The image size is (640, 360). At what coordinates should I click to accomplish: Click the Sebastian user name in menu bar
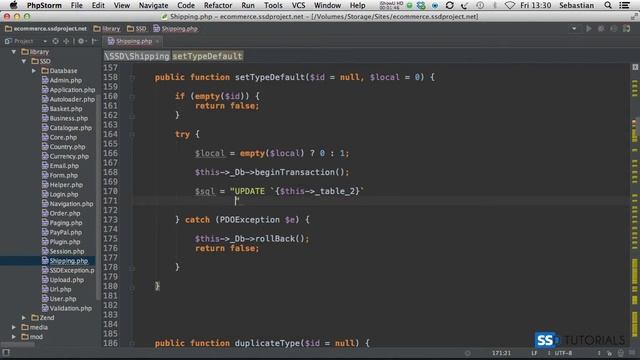click(576, 5)
